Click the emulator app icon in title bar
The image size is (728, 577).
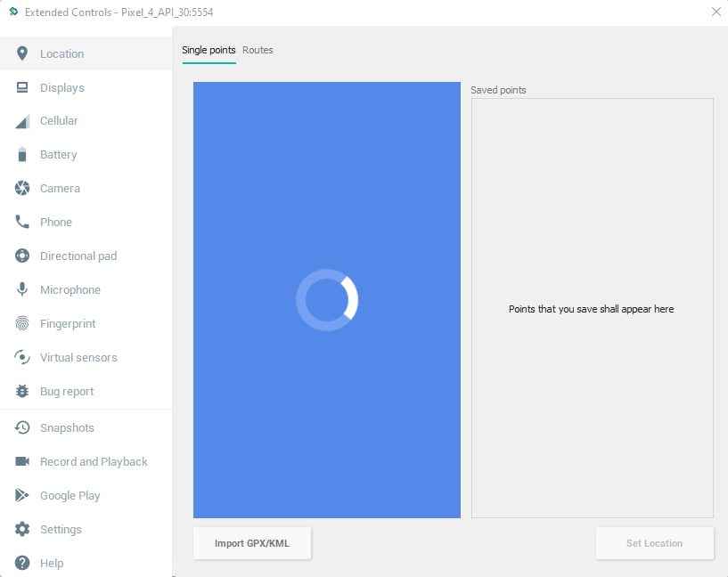coord(13,12)
